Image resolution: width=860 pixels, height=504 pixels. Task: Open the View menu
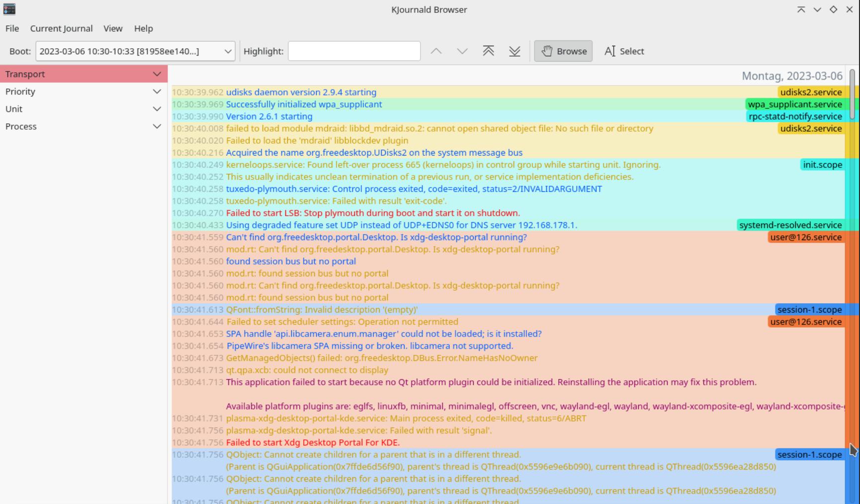(113, 28)
